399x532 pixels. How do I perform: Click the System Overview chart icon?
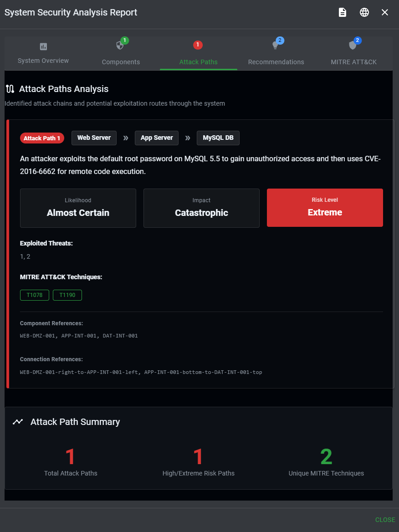tap(43, 46)
